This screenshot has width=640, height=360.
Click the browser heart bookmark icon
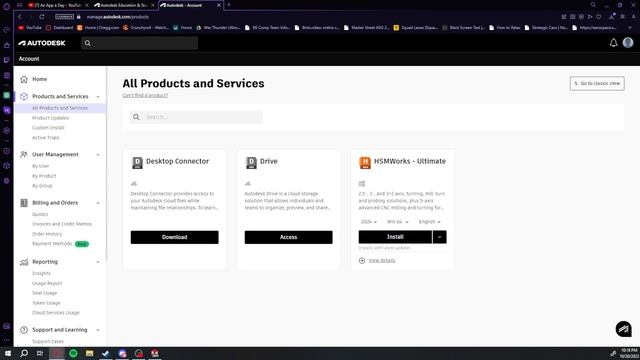tap(599, 17)
